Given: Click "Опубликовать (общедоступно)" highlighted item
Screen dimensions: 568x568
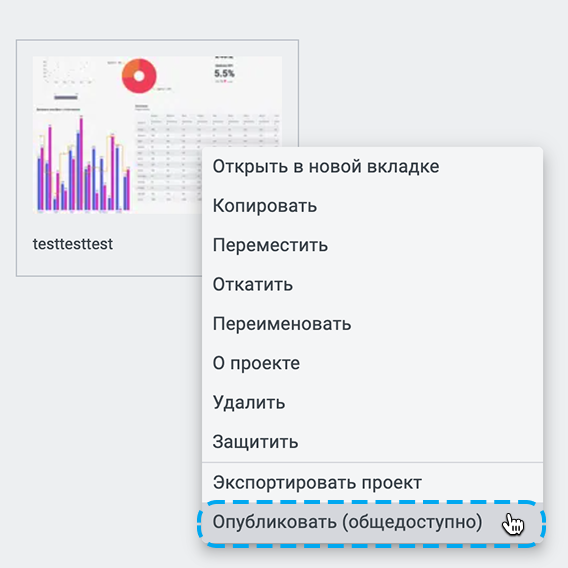Looking at the screenshot, I should click(x=372, y=522).
